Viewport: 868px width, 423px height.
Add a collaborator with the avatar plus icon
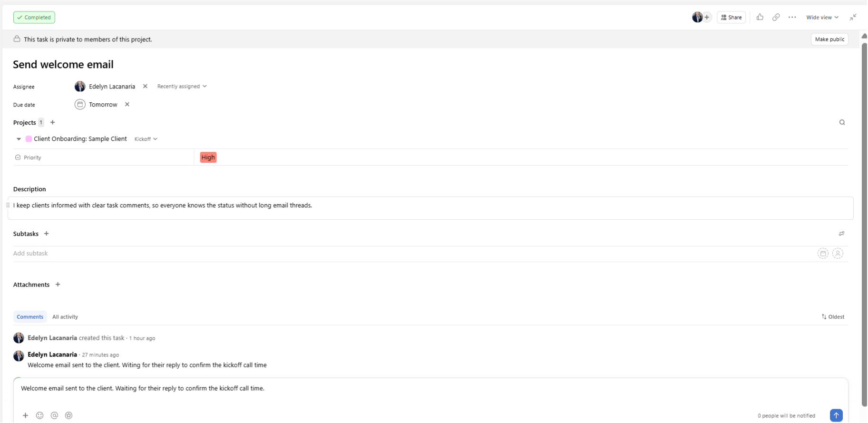tap(707, 17)
